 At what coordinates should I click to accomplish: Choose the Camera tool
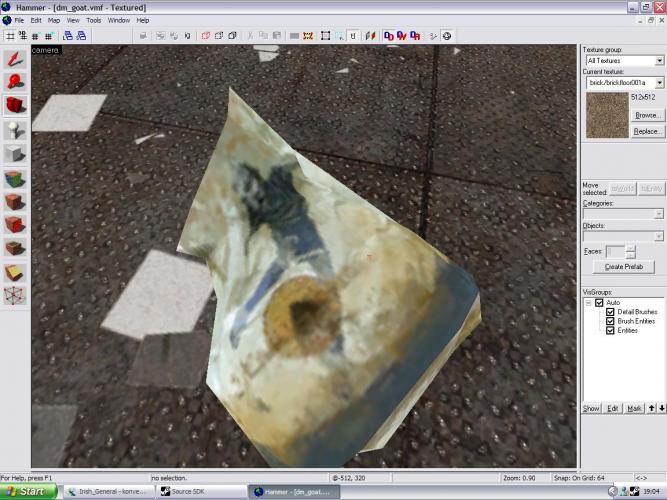(x=15, y=105)
